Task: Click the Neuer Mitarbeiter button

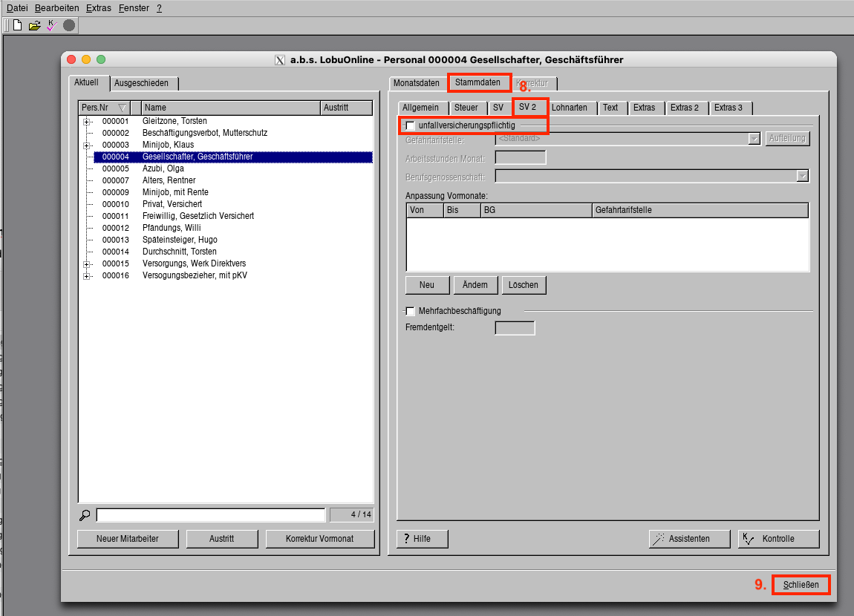Action: (127, 539)
